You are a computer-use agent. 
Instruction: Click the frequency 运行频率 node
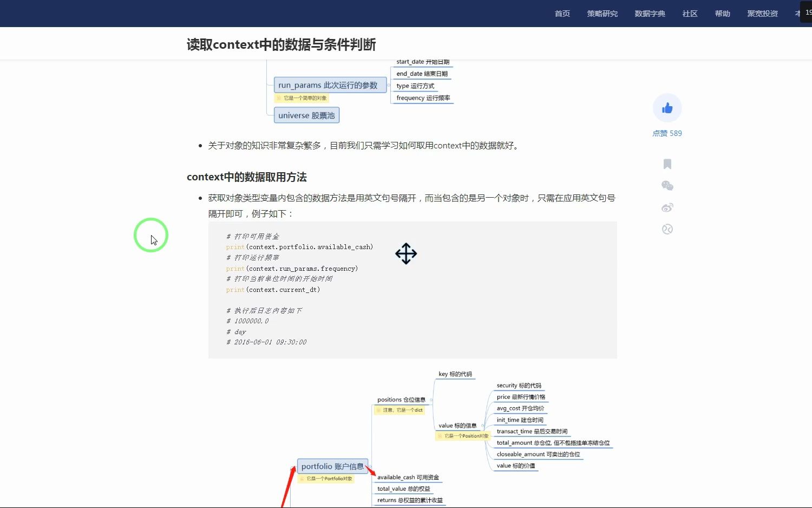tap(423, 98)
